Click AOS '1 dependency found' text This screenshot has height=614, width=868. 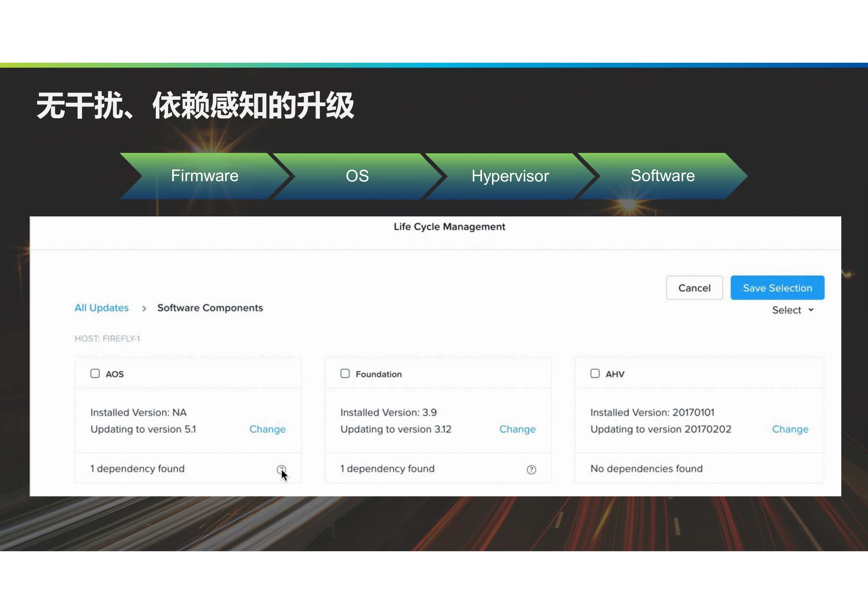(x=137, y=469)
